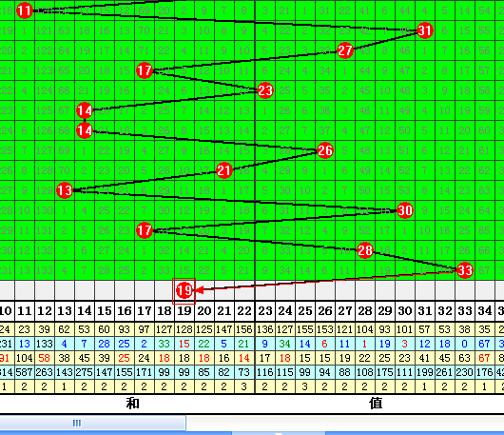Click the 261 statistics cell
504x435 pixels.
[x=444, y=372]
